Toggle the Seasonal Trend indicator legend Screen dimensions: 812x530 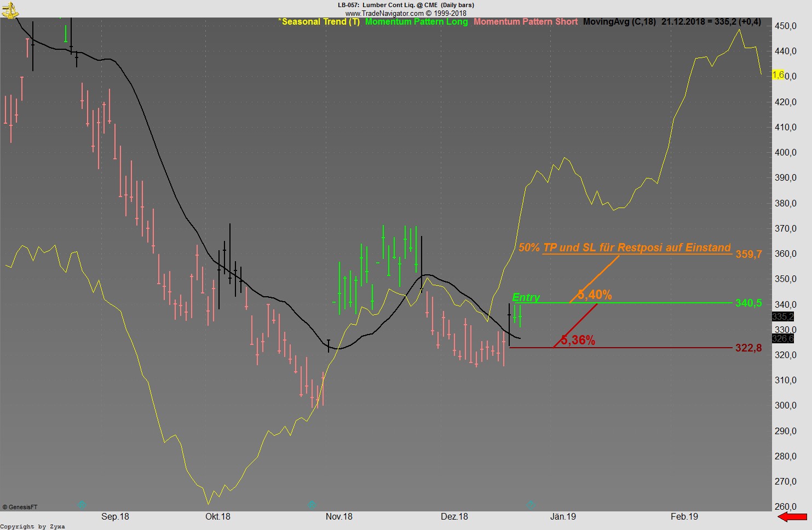point(320,22)
